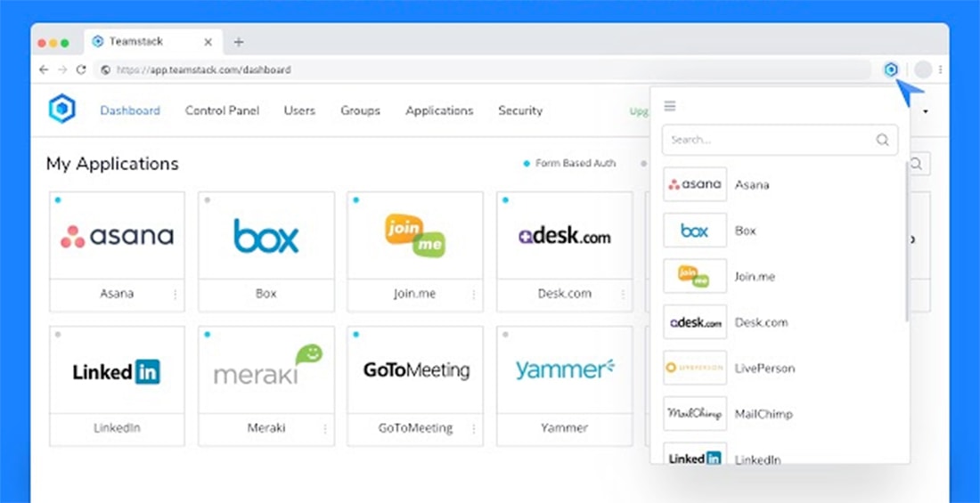Click the LivePerson logo in popup list
This screenshot has width=980, height=503.
pos(695,368)
